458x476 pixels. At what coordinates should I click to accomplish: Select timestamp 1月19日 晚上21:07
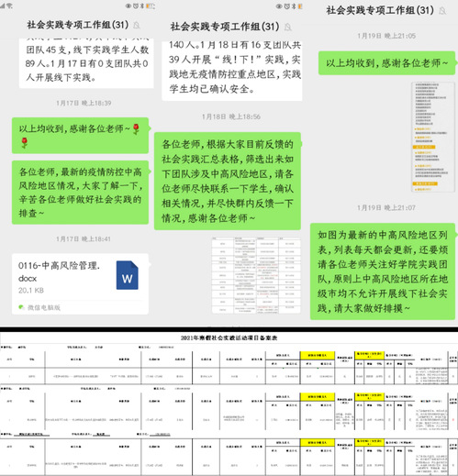point(386,208)
